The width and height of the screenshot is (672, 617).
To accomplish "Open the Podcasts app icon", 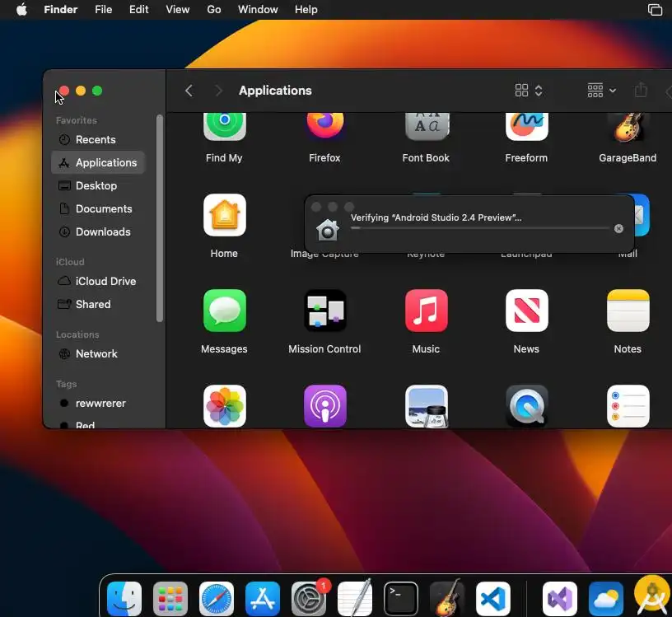I will click(x=325, y=406).
